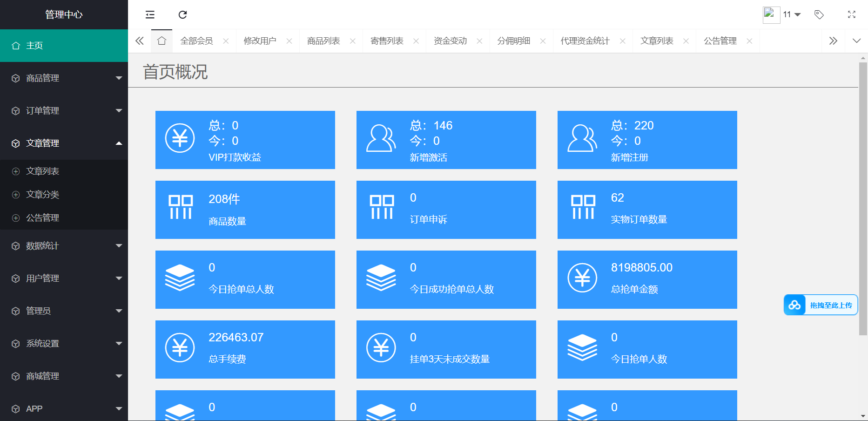Click the 226463.07 fee value
Image resolution: width=868 pixels, height=421 pixels.
click(x=236, y=338)
